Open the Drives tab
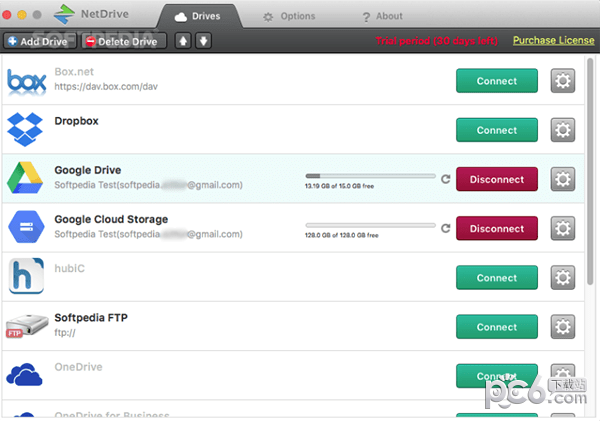Viewport: 600px width, 421px height. [198, 16]
